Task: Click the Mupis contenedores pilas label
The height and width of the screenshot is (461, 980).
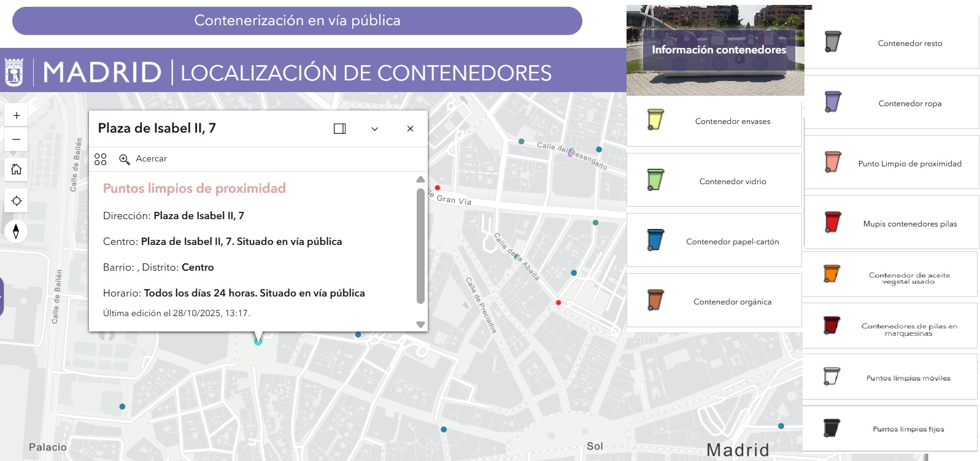Action: pyautogui.click(x=909, y=224)
